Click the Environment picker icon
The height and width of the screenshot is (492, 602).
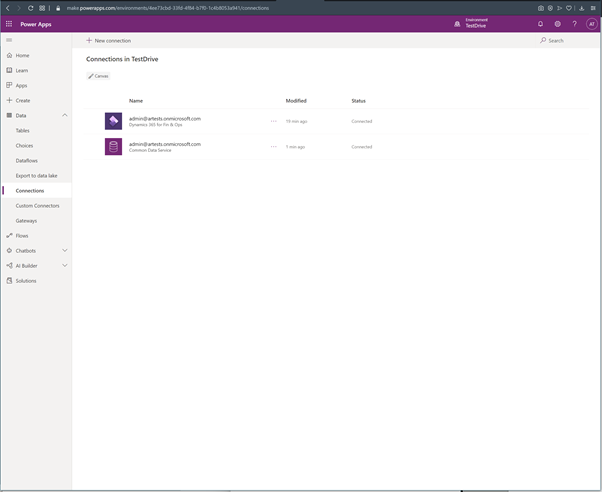pos(457,24)
